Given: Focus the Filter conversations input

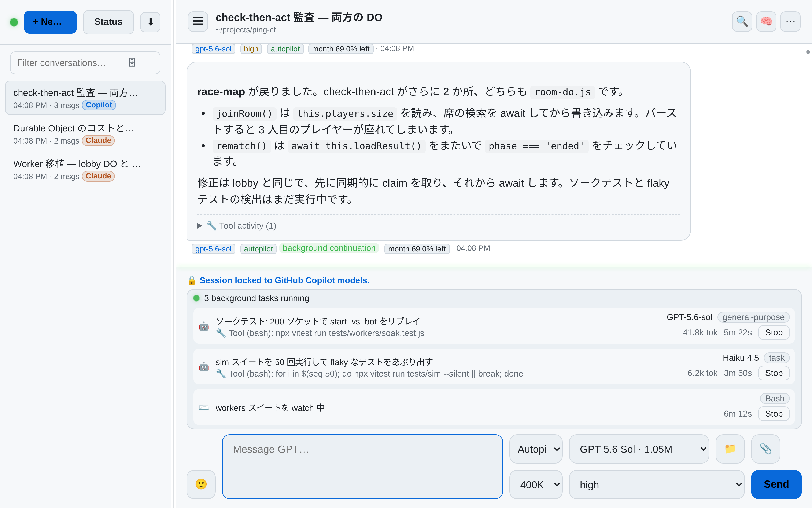Looking at the screenshot, I should [85, 63].
